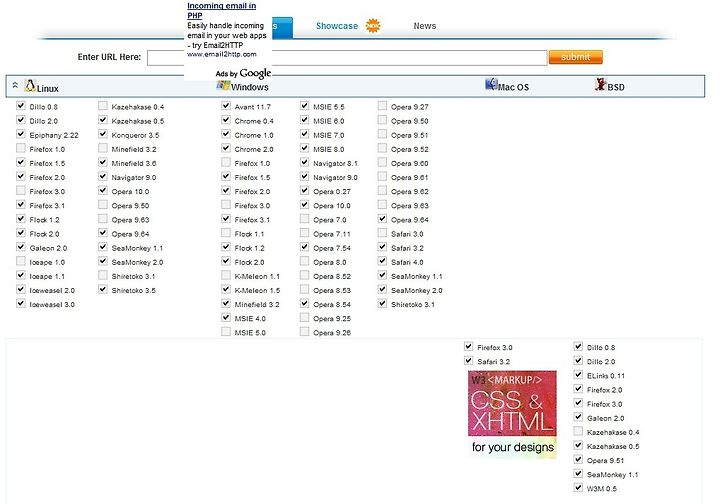Viewport: 720px width, 504px height.
Task: Check the Opera 9.60 checkbox
Action: [382, 162]
